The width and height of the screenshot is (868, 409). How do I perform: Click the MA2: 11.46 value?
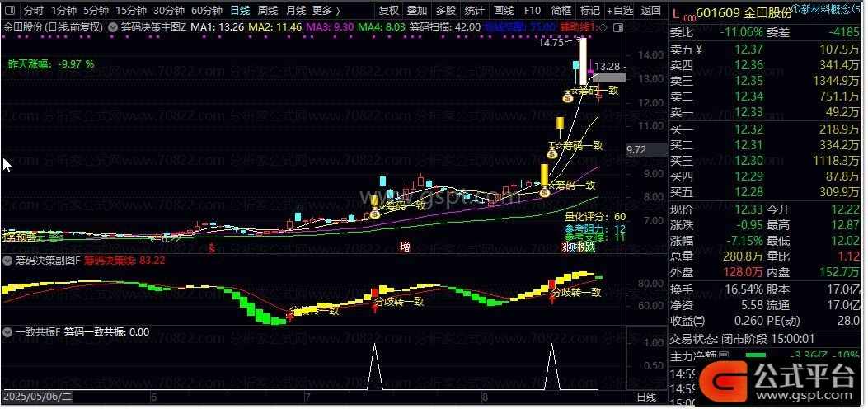pyautogui.click(x=274, y=26)
